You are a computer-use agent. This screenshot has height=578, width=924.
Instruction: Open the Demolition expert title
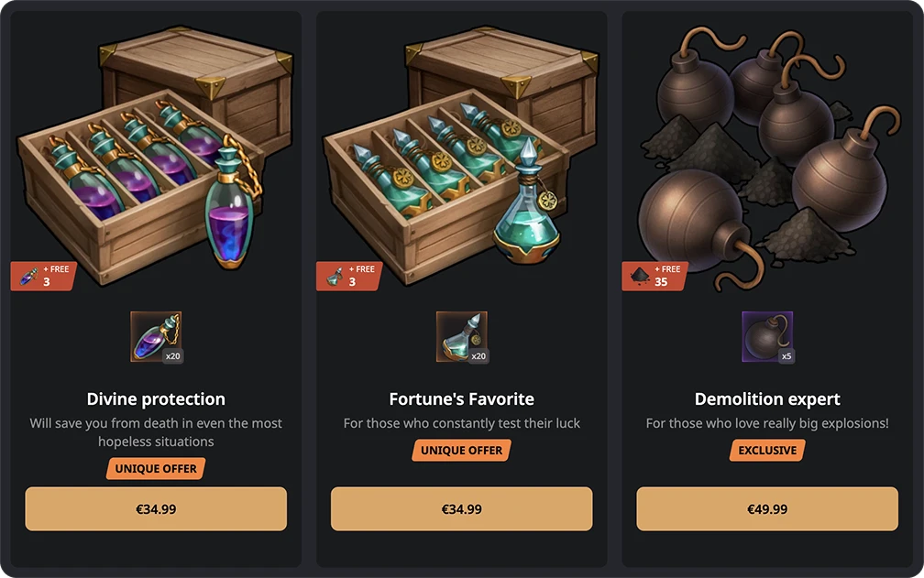(x=767, y=399)
